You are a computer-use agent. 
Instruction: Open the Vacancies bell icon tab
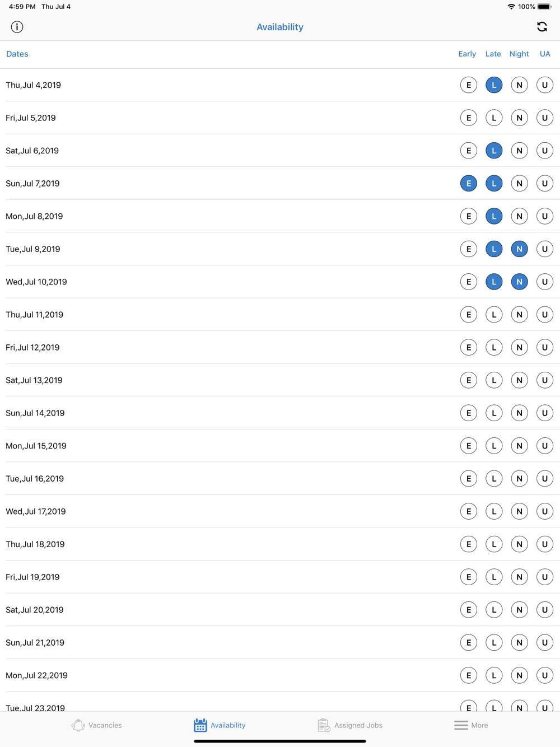point(78,725)
